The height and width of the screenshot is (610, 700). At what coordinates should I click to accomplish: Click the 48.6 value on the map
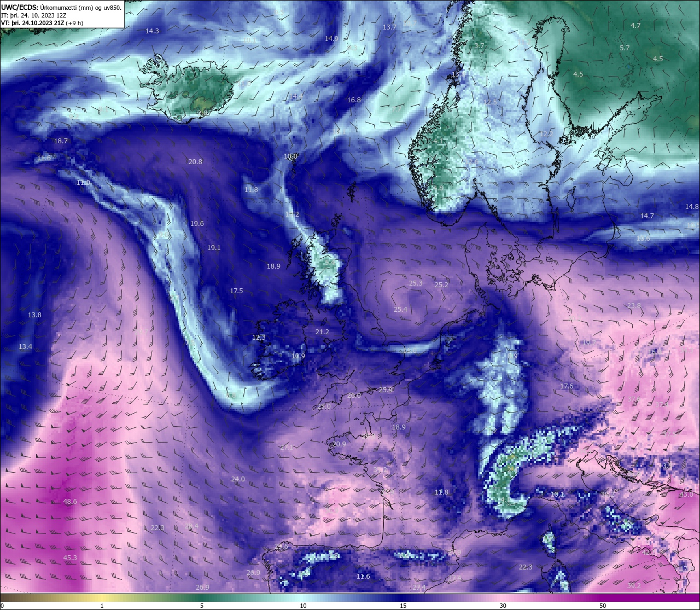(x=70, y=502)
